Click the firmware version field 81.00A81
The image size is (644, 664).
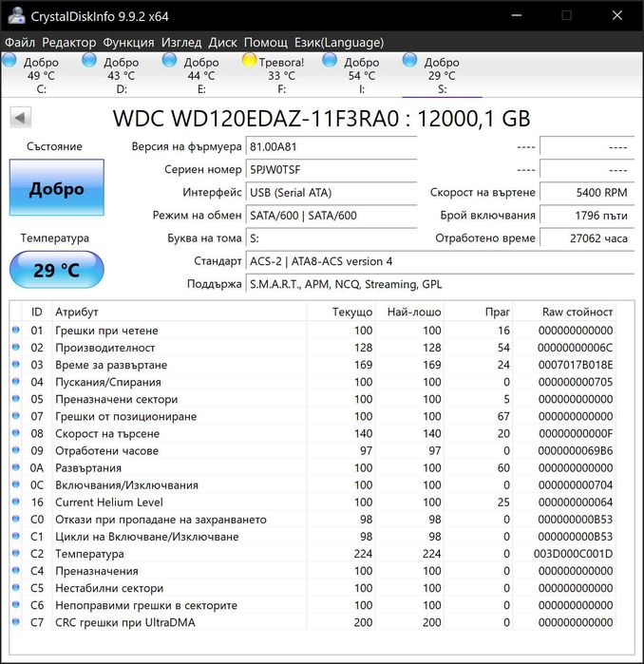coord(331,147)
